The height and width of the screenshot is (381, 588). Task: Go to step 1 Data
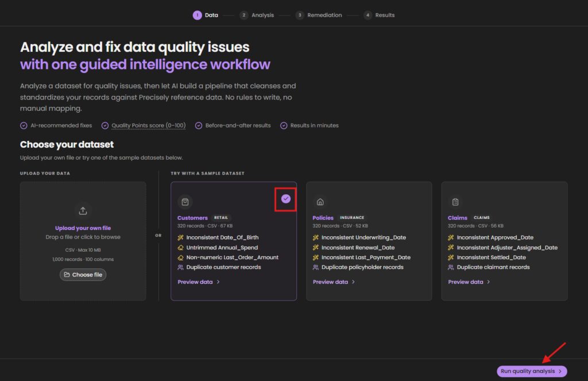click(x=206, y=15)
